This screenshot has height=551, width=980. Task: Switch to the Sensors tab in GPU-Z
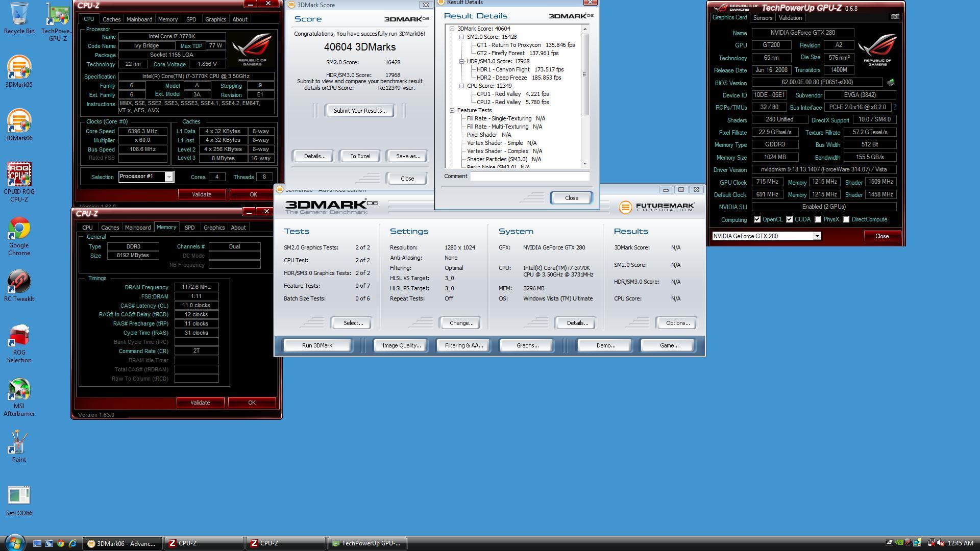click(763, 18)
